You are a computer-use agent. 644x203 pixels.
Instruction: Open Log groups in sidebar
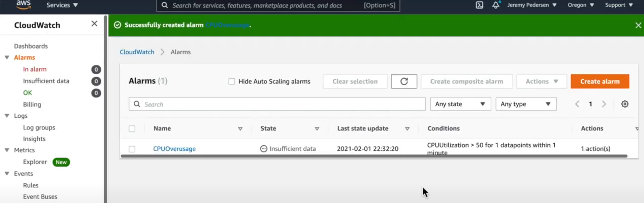tap(39, 128)
